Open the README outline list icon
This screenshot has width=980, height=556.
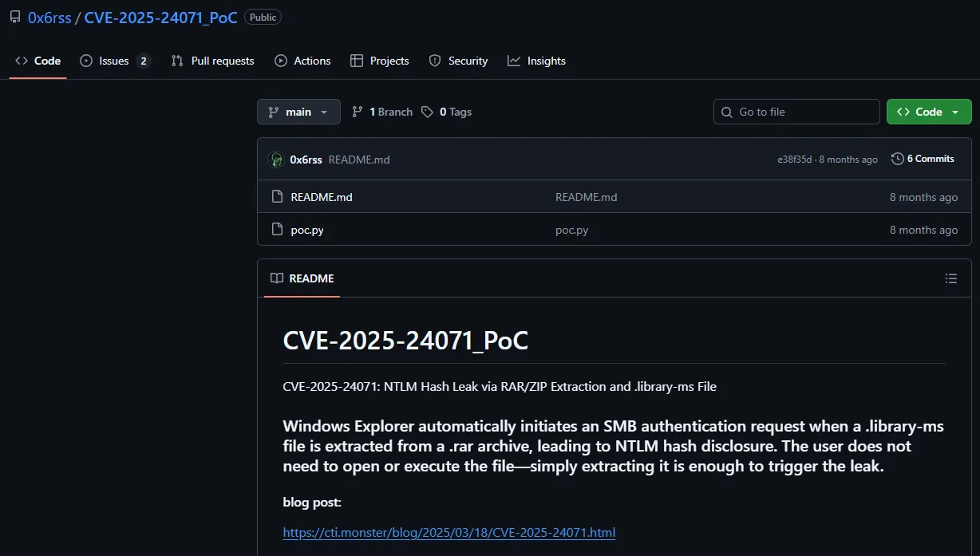pos(950,278)
